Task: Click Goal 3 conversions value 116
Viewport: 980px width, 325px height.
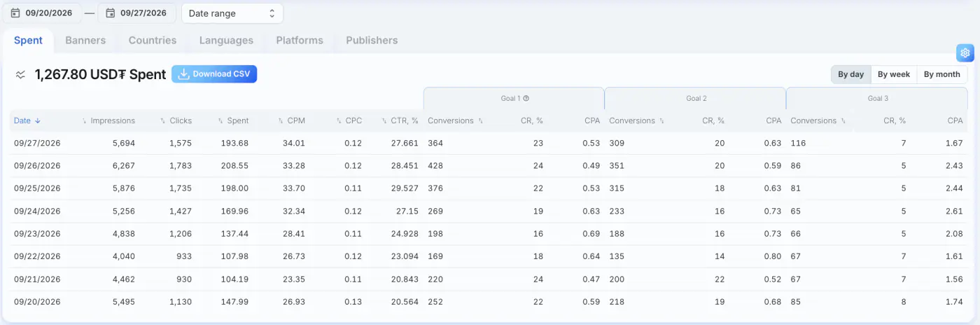Action: pos(797,143)
